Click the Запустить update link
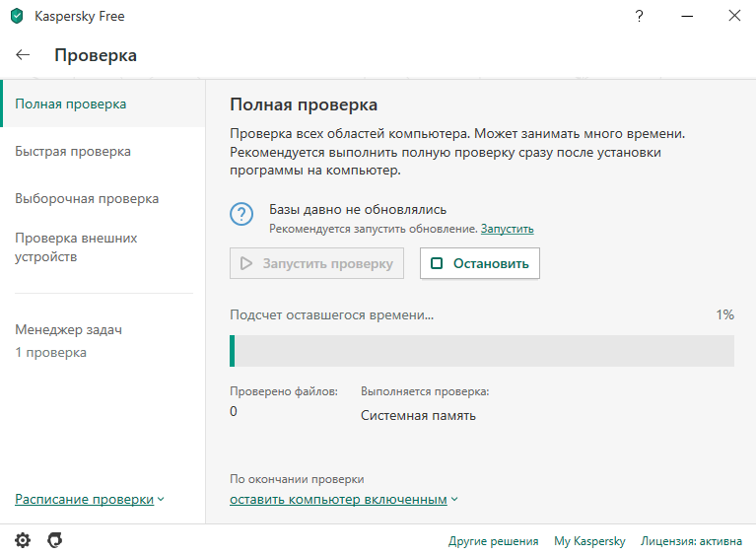 507,229
